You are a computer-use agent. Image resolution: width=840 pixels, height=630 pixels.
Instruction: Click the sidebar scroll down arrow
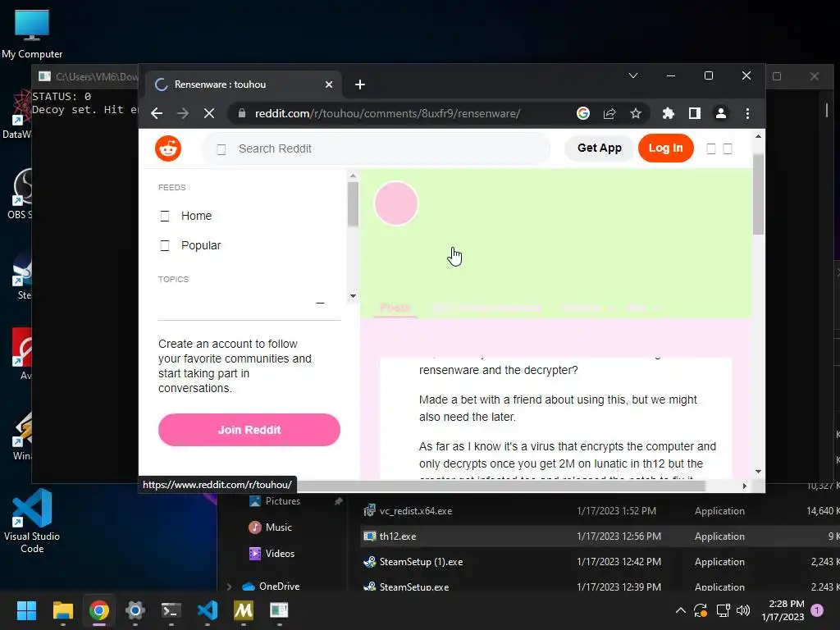click(353, 295)
